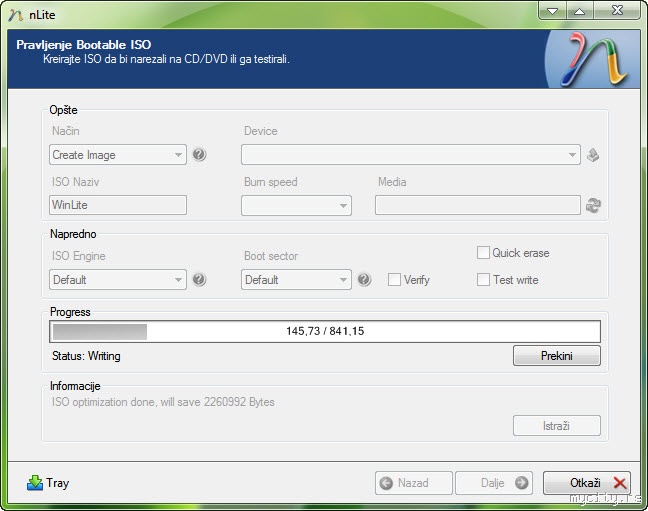Click the back arrow icon on Nazad button
Image resolution: width=648 pixels, height=511 pixels.
coord(386,483)
